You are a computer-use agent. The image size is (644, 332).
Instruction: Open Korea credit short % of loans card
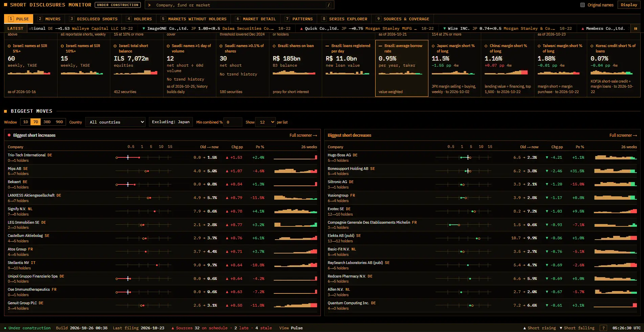click(x=614, y=69)
